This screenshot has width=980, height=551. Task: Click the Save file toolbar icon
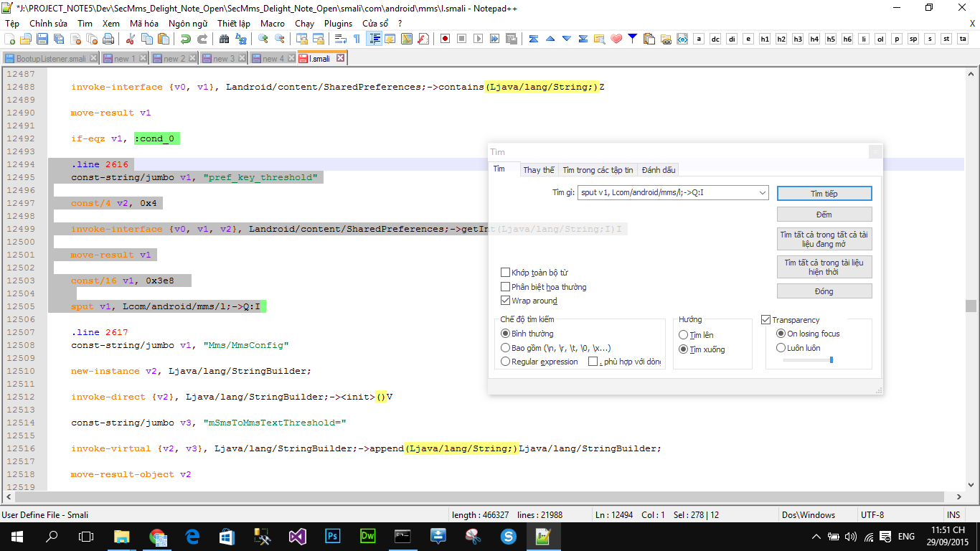(x=42, y=39)
